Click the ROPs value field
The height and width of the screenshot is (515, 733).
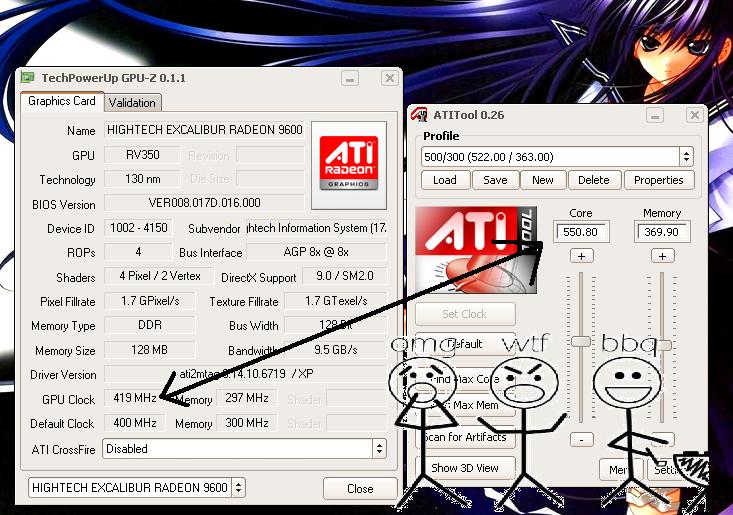pyautogui.click(x=138, y=252)
